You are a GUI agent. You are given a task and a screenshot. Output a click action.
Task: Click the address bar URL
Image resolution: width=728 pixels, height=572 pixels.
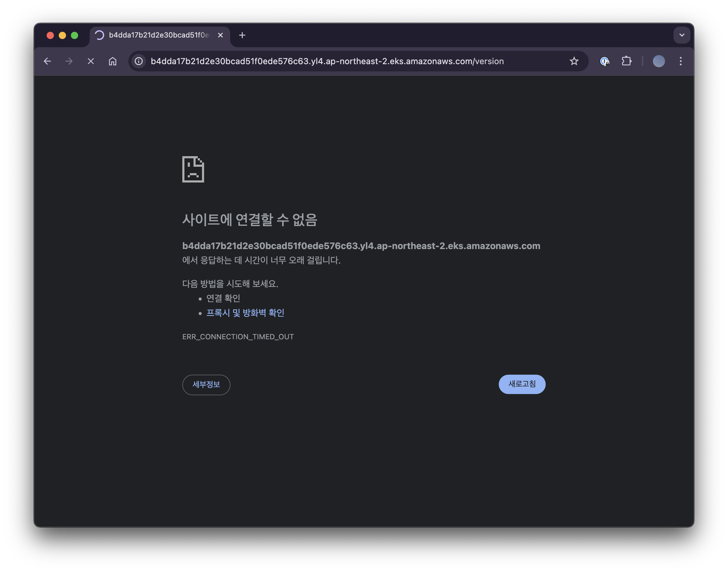pyautogui.click(x=327, y=61)
